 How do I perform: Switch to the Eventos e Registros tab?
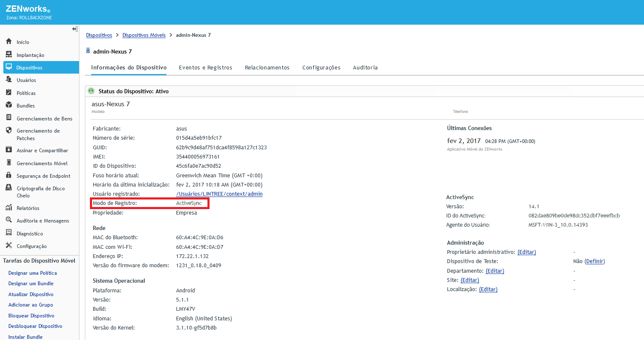tap(205, 67)
